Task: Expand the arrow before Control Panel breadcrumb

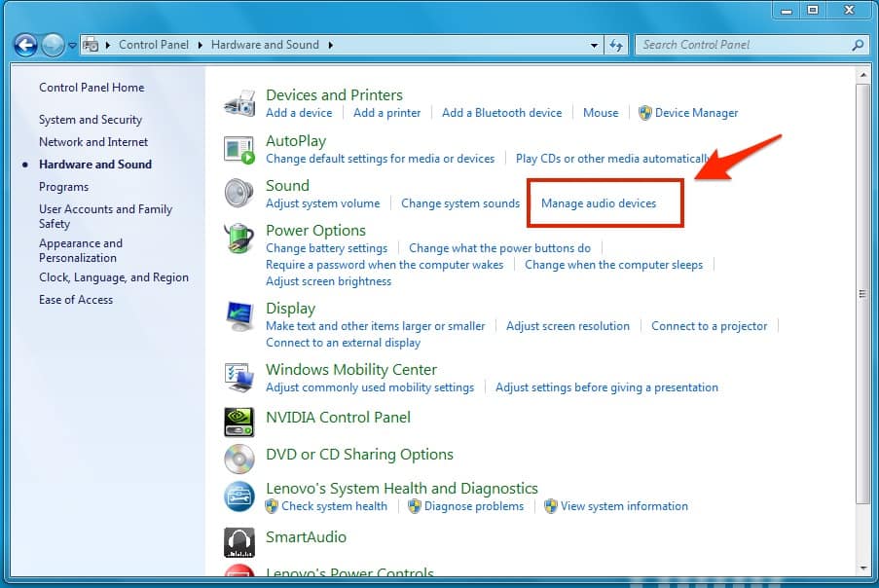Action: point(108,45)
